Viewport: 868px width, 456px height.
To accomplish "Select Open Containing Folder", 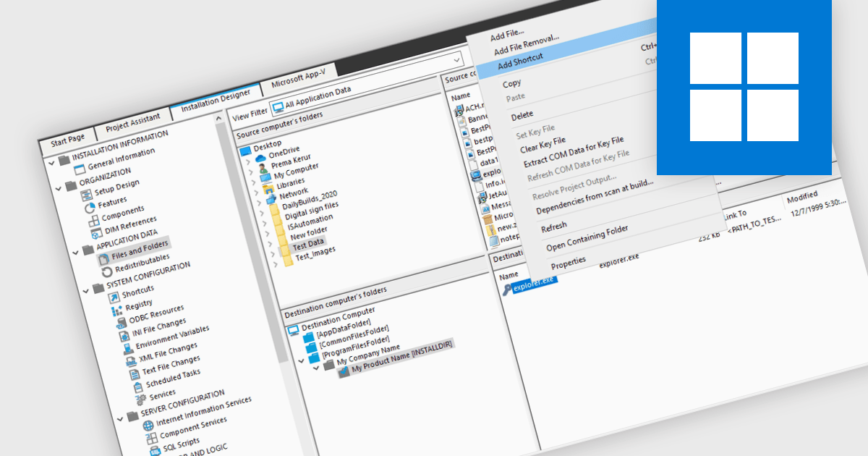I will click(587, 238).
